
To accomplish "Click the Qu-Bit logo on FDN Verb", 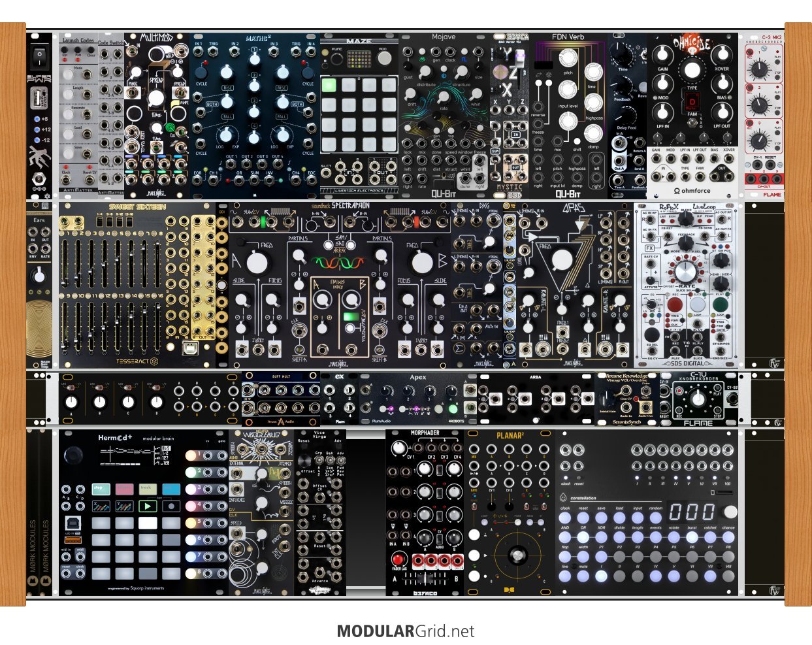I will pos(568,193).
